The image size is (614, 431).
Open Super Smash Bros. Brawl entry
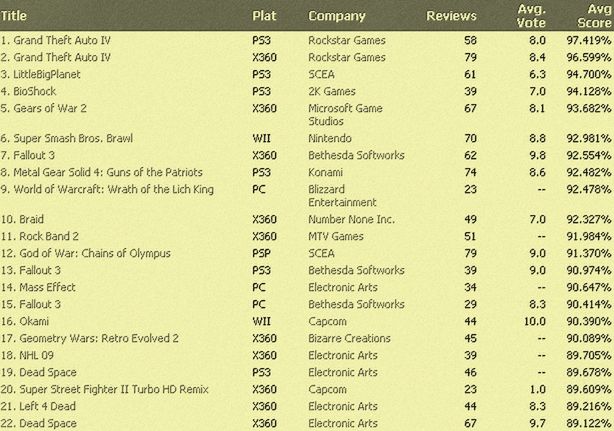tap(73, 138)
